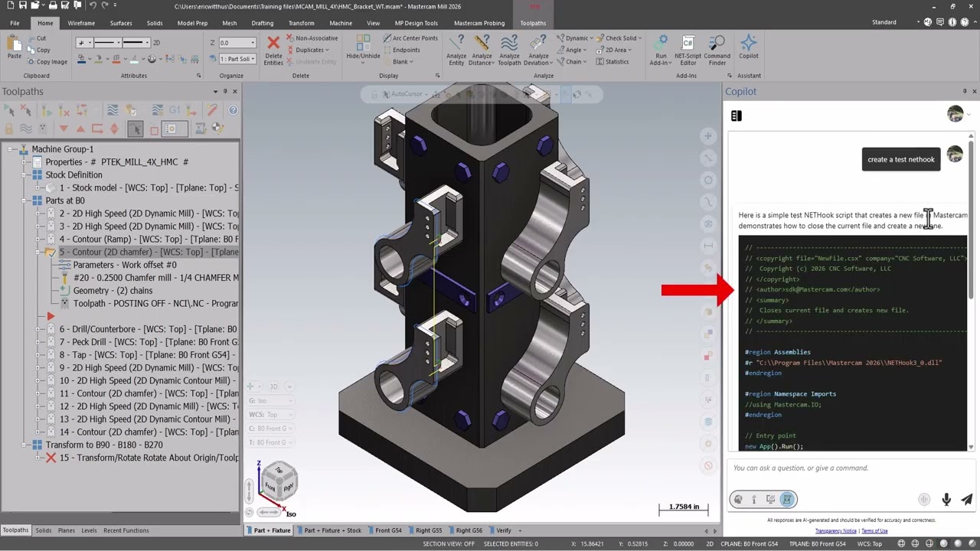This screenshot has height=551, width=980.
Task: Toggle Endpoints display
Action: click(x=401, y=50)
